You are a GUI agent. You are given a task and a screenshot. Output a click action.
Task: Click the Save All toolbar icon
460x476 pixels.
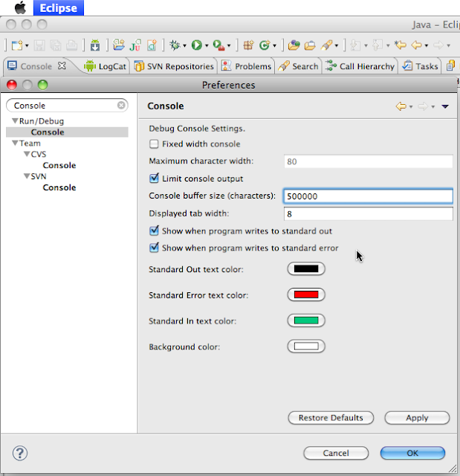click(56, 45)
